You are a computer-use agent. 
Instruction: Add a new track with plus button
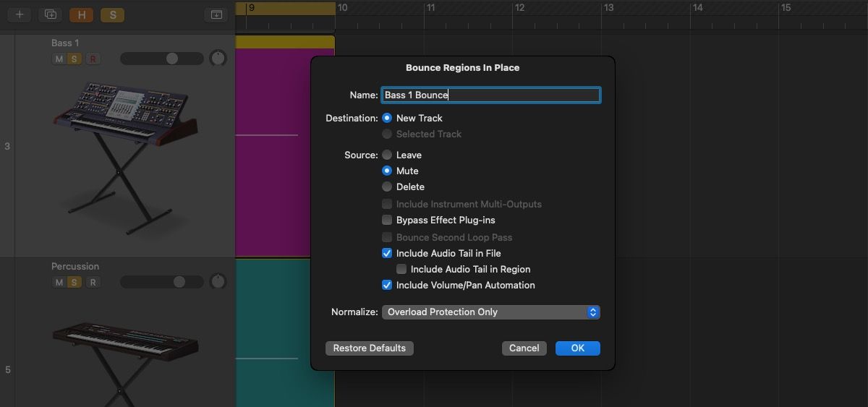(x=20, y=14)
